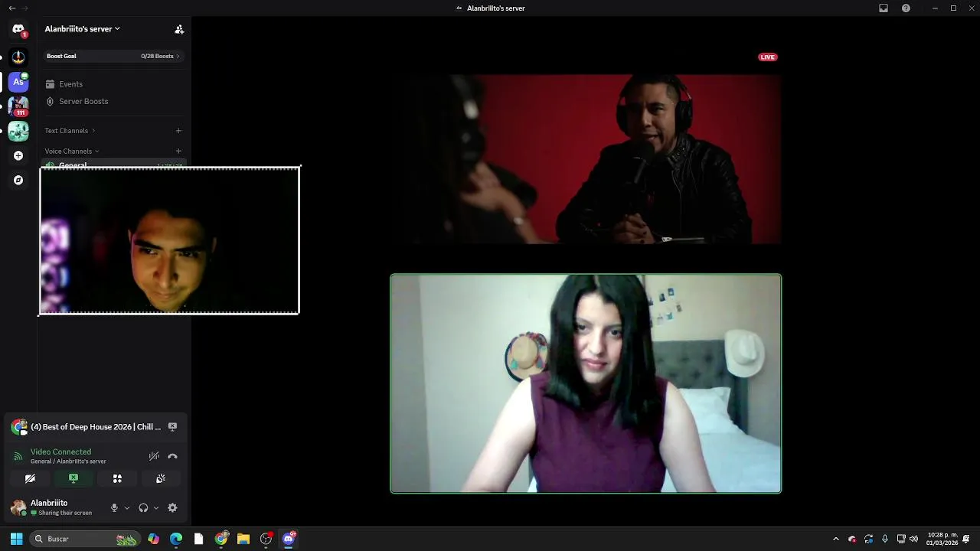This screenshot has width=980, height=551.
Task: Open the server showing the 111 badge
Action: tap(18, 106)
